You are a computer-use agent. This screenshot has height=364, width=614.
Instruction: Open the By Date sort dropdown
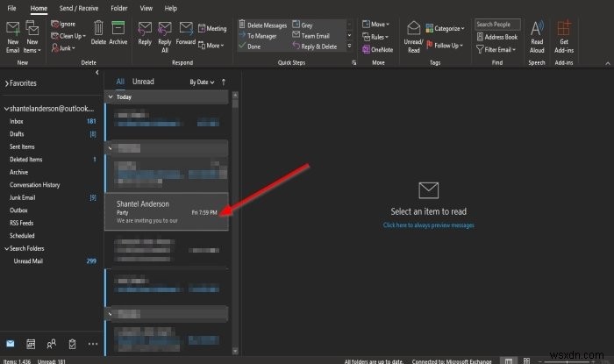202,82
